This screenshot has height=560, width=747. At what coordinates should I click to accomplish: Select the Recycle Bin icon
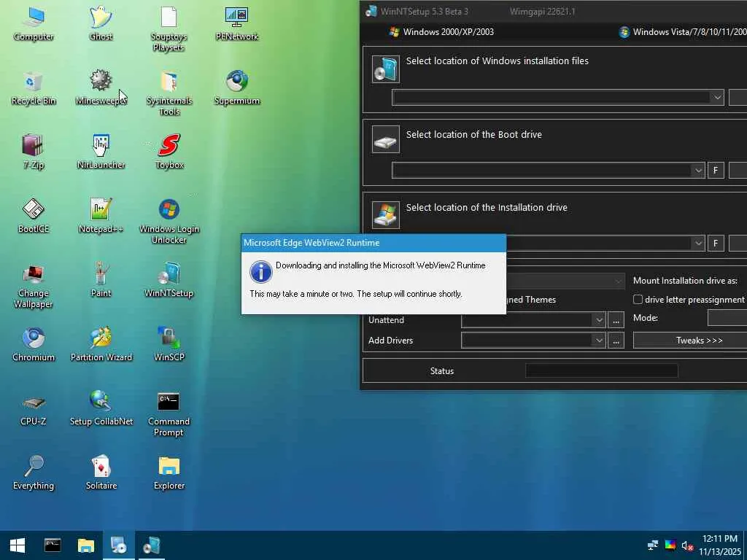click(x=34, y=88)
